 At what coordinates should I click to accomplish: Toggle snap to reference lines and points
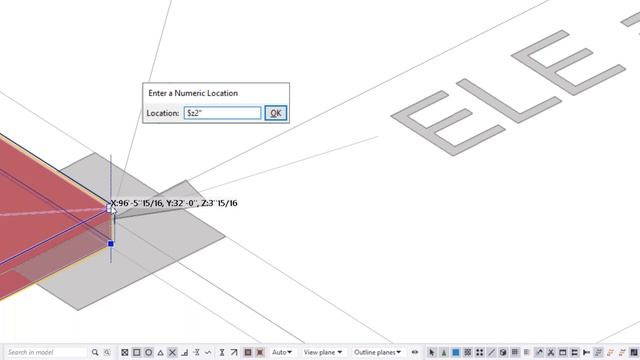click(248, 352)
